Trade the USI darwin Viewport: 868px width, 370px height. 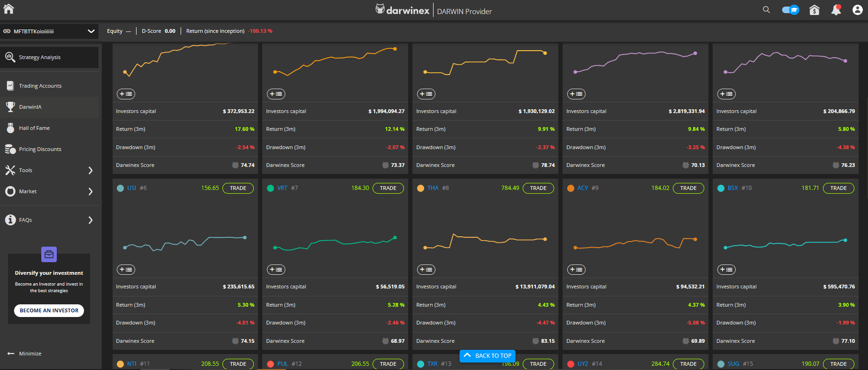[238, 188]
